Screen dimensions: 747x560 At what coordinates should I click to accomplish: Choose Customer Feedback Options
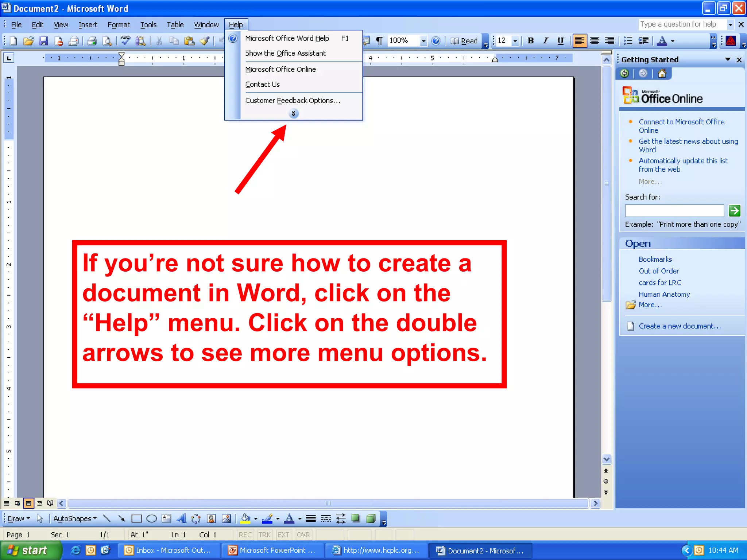coord(294,101)
